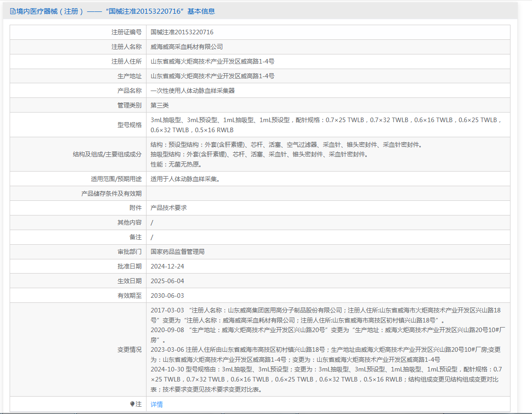Click the 审批部门 label cell

click(78, 252)
